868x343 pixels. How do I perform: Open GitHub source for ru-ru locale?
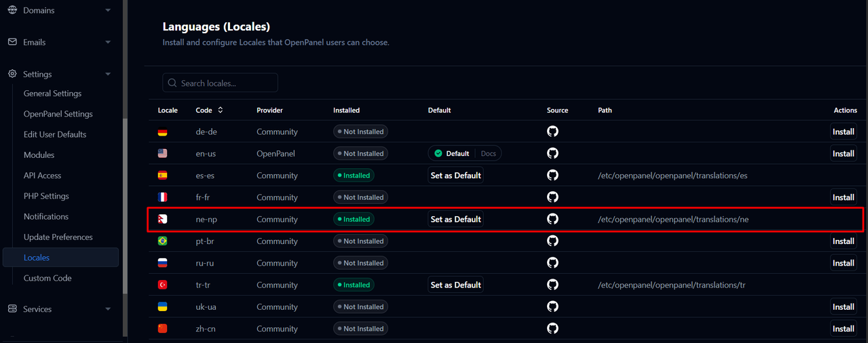click(552, 263)
